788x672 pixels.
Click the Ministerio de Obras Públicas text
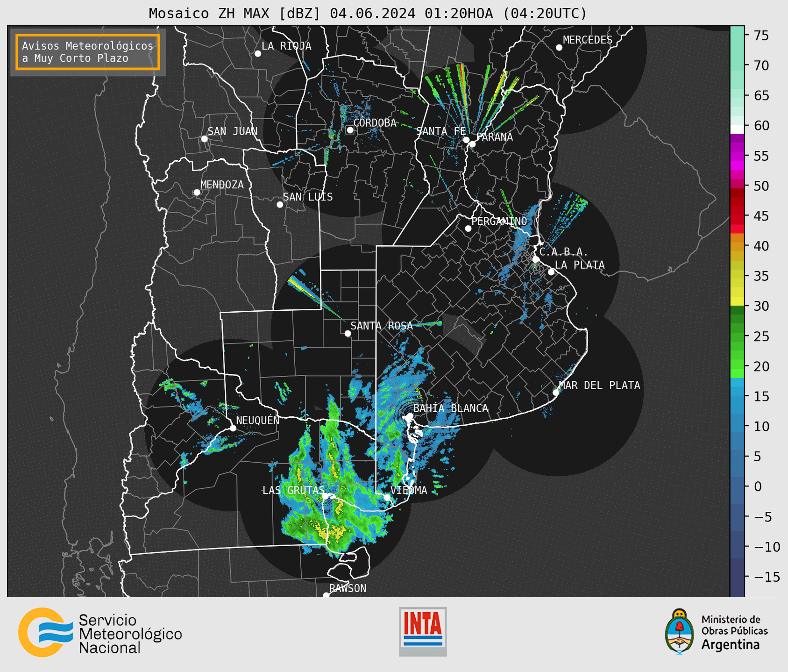(734, 625)
